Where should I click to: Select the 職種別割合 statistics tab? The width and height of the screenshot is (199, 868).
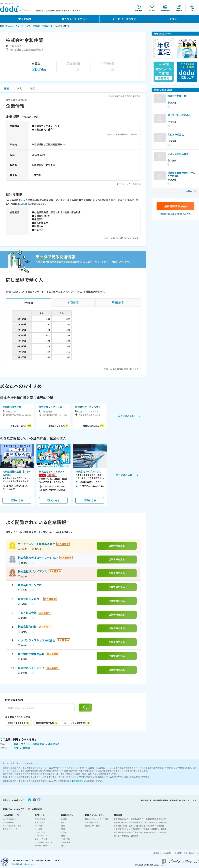pos(118,303)
